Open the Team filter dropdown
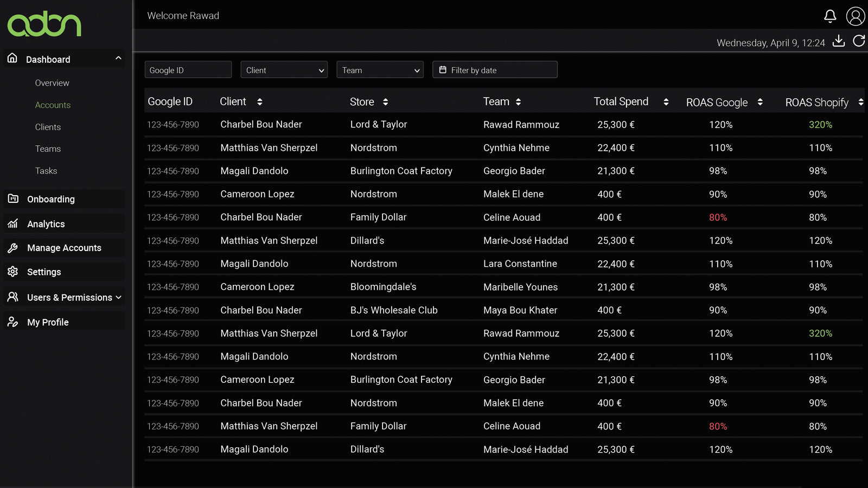This screenshot has width=868, height=488. pyautogui.click(x=380, y=69)
